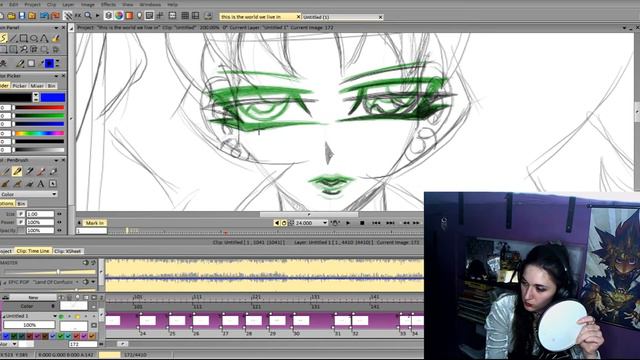The height and width of the screenshot is (360, 640).
Task: Click the MASTER audio speaker icon
Action: click(x=85, y=262)
